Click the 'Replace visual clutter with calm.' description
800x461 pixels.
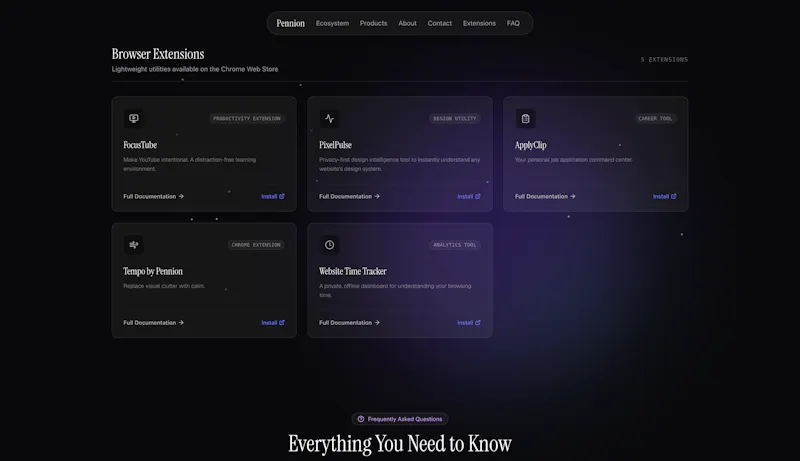[x=164, y=286]
